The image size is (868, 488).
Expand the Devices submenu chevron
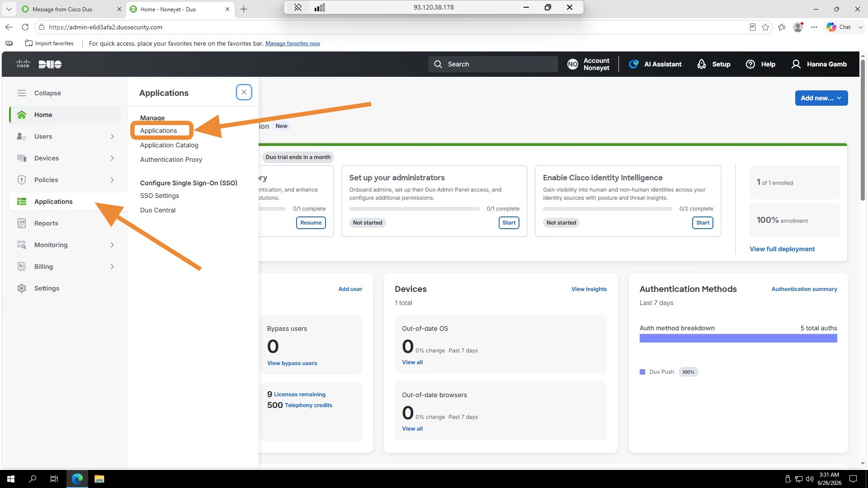tap(112, 158)
